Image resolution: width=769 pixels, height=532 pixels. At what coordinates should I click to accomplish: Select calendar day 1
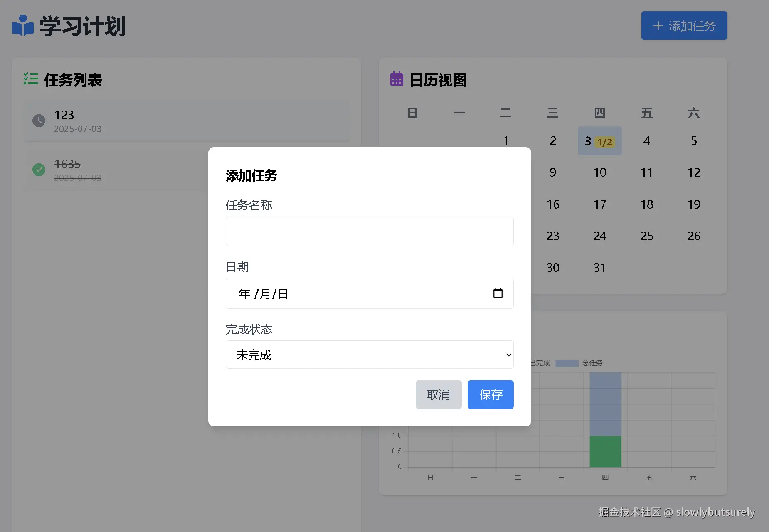[506, 141]
